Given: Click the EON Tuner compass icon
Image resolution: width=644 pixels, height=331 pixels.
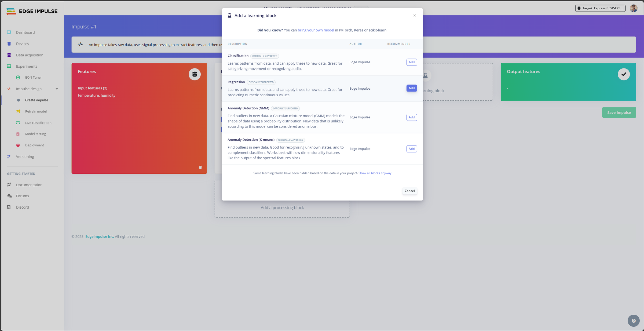Looking at the screenshot, I should [18, 77].
